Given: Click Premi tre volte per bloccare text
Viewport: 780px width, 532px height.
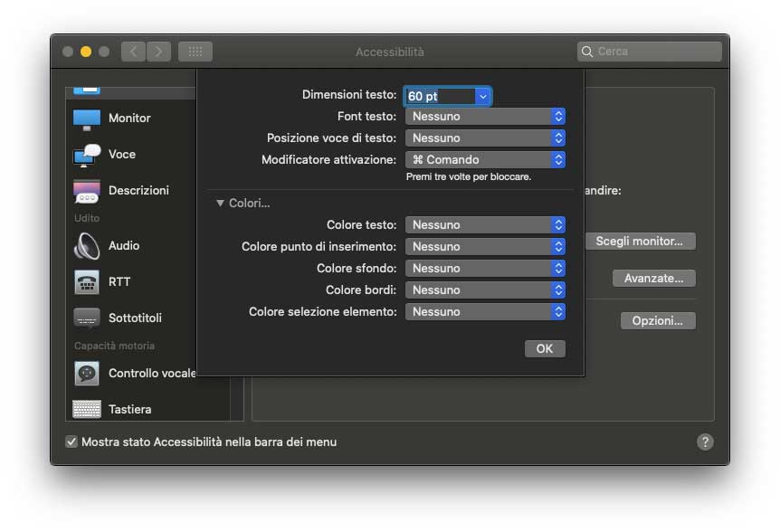Looking at the screenshot, I should 469,177.
